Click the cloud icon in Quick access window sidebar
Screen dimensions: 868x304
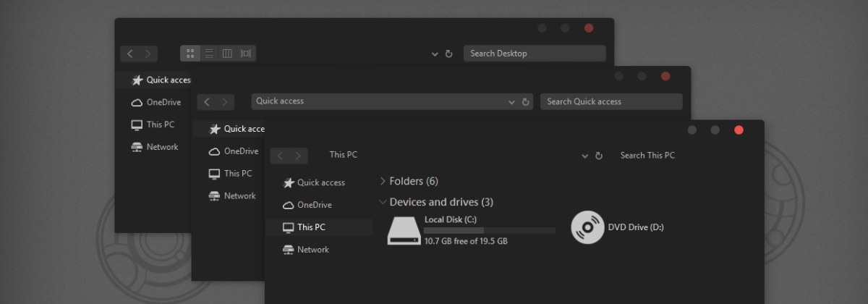click(214, 152)
